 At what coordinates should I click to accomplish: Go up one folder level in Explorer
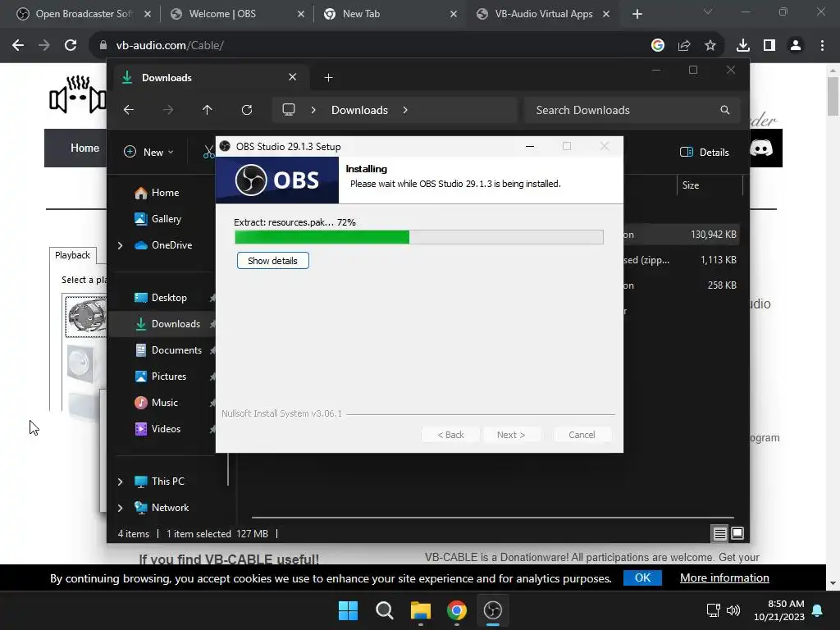tap(208, 110)
